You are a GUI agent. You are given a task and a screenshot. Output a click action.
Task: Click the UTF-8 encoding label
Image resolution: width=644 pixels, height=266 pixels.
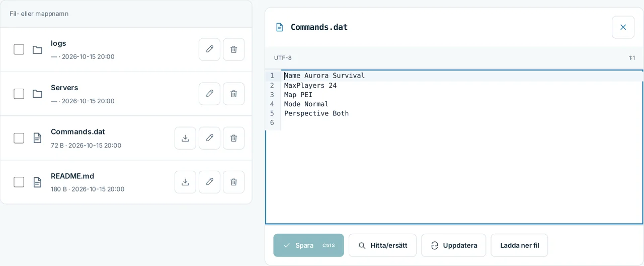(283, 58)
